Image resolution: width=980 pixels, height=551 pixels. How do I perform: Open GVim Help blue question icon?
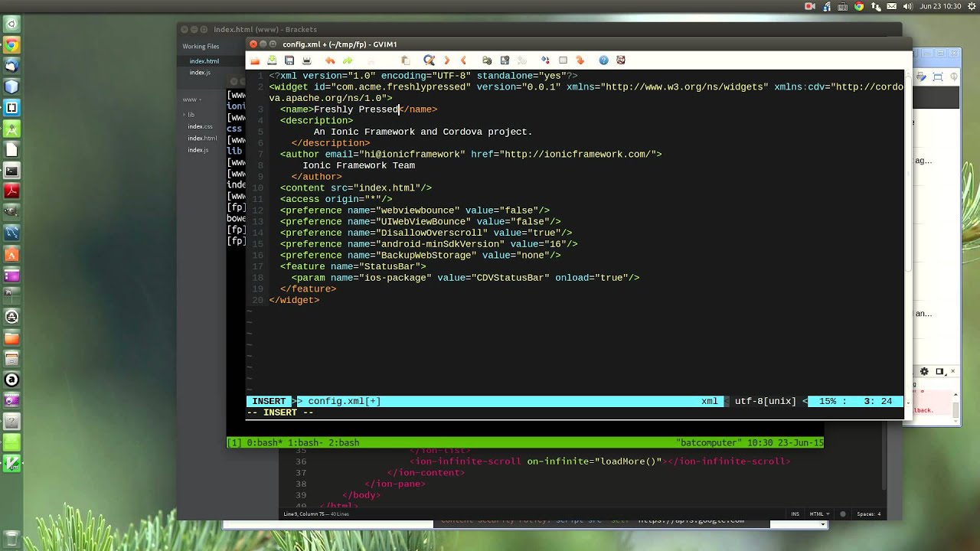tap(603, 60)
